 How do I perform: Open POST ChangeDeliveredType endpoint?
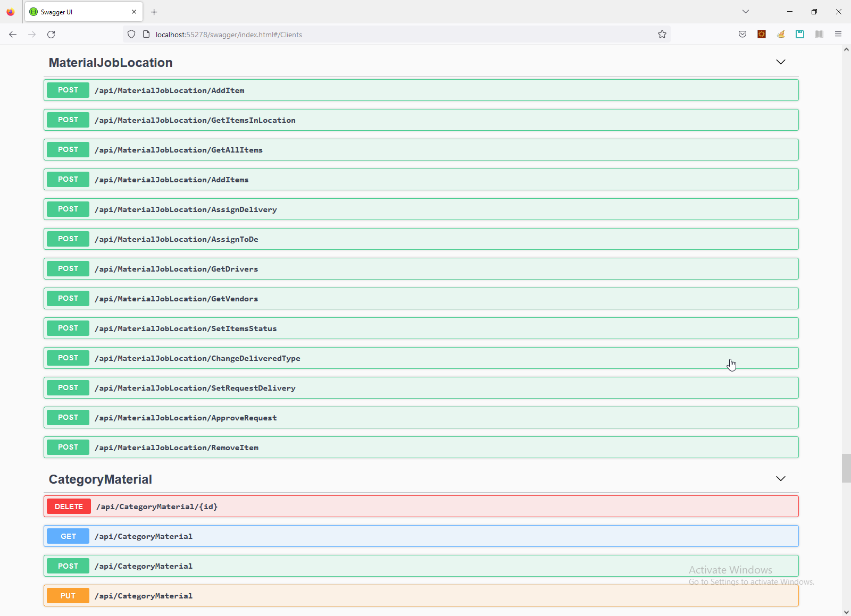pyautogui.click(x=421, y=358)
